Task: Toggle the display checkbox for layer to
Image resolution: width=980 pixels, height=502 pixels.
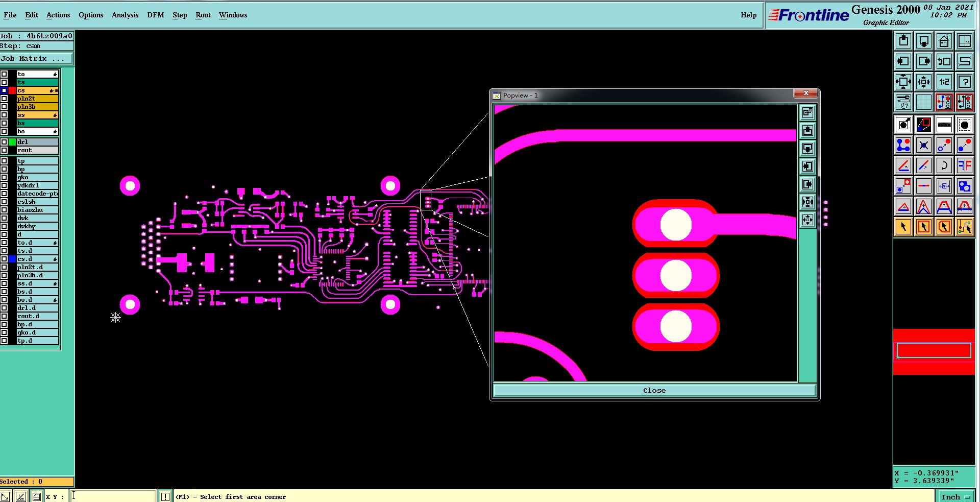Action: coord(4,74)
